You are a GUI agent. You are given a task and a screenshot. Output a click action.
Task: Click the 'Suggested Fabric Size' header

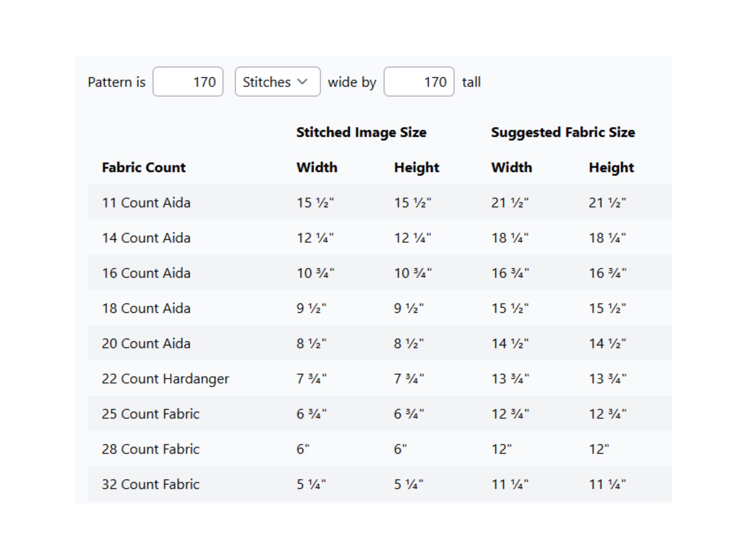pyautogui.click(x=563, y=132)
